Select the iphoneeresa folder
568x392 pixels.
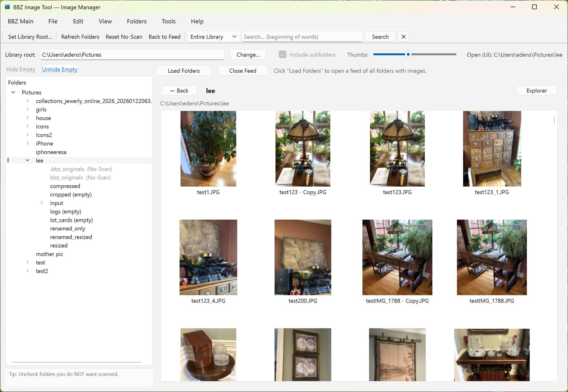point(51,152)
